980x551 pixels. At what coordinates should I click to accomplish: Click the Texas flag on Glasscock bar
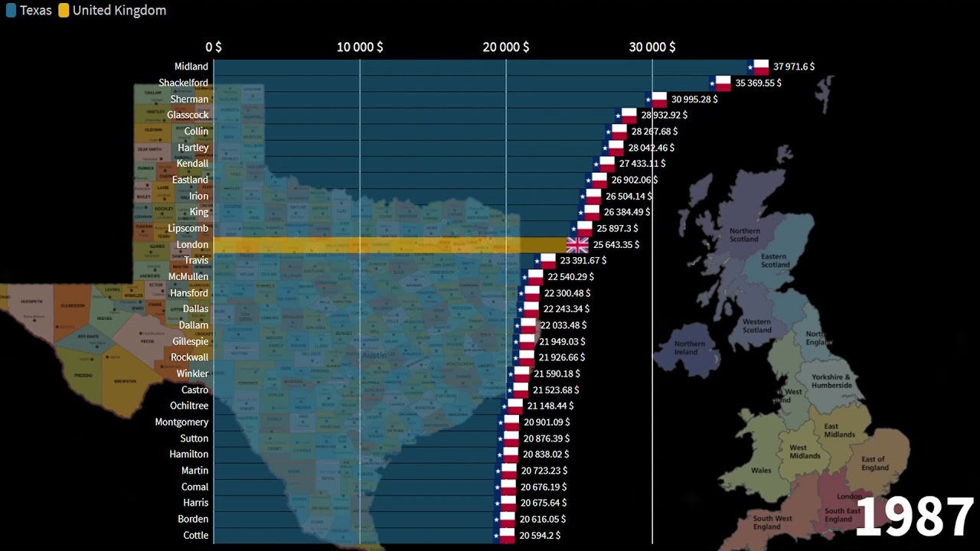[626, 116]
